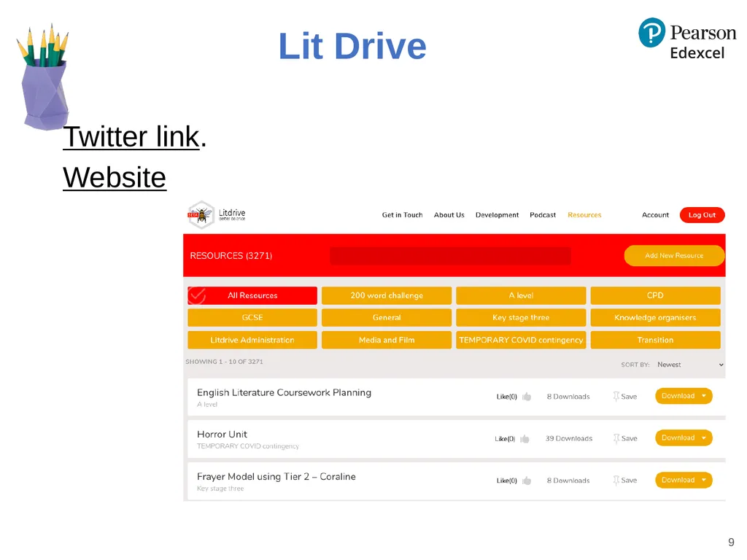
Task: Click Add New Resource button
Action: (674, 256)
